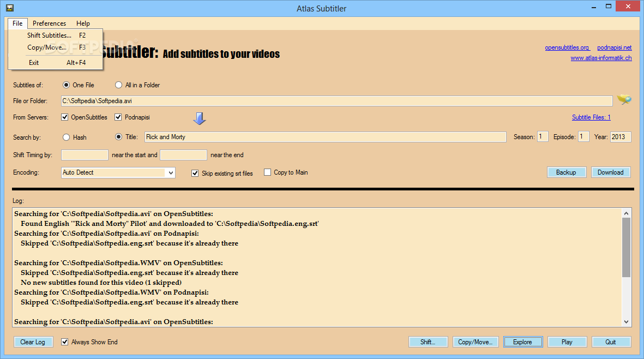Select the One File radio button
The width and height of the screenshot is (644, 359).
coord(66,85)
